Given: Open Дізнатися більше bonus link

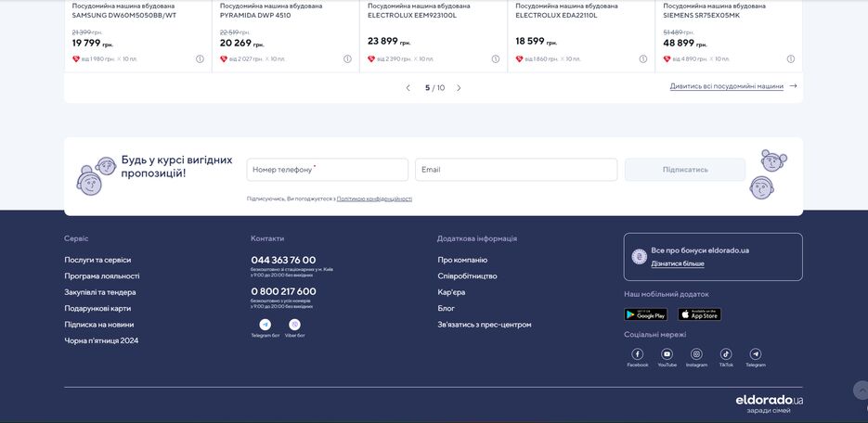Looking at the screenshot, I should [x=678, y=263].
